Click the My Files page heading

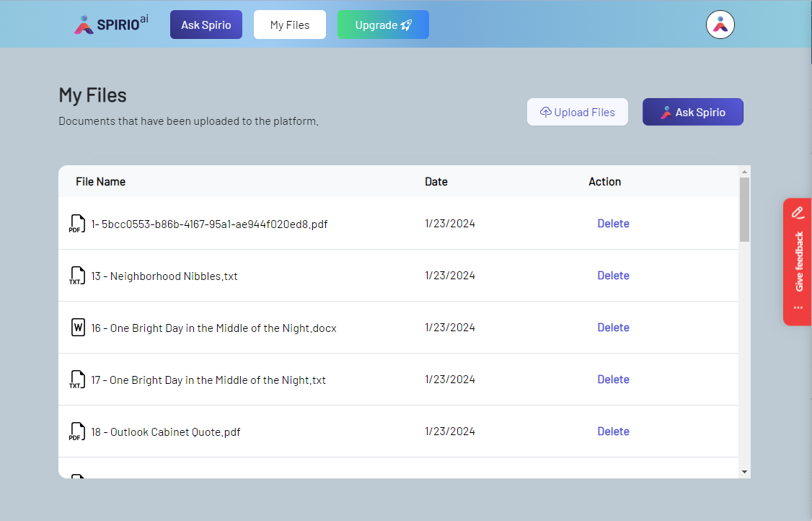pos(93,95)
